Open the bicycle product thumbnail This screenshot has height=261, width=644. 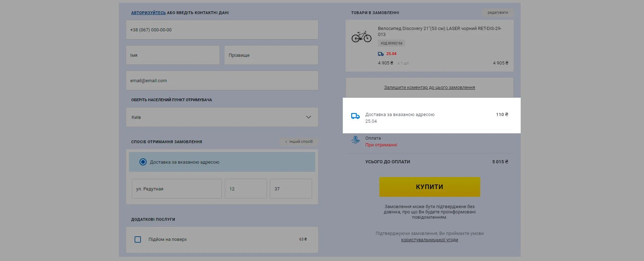tap(361, 37)
